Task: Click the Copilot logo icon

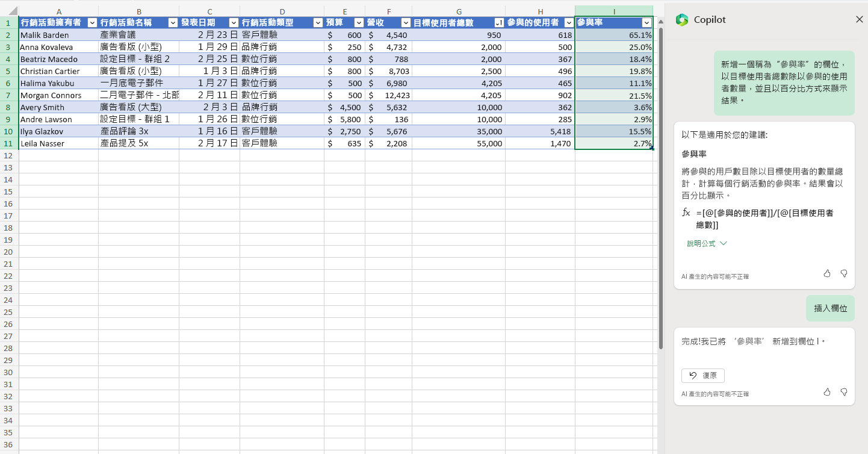Action: [x=681, y=20]
